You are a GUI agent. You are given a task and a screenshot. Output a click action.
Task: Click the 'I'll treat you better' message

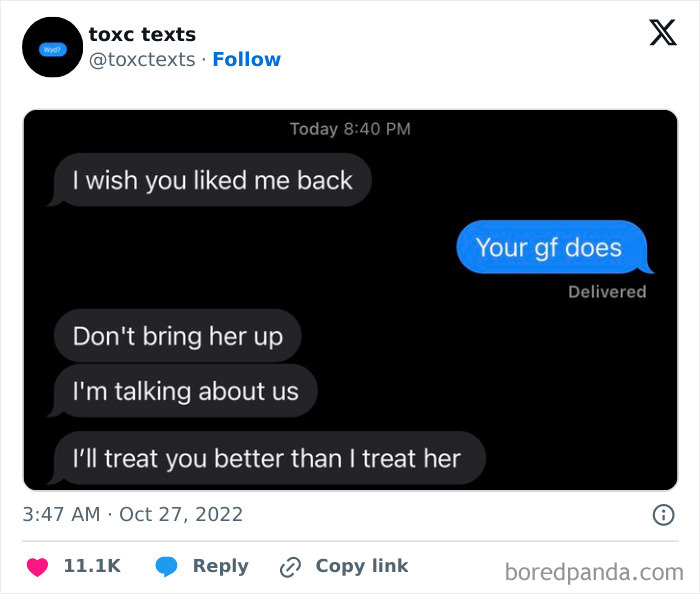[267, 458]
